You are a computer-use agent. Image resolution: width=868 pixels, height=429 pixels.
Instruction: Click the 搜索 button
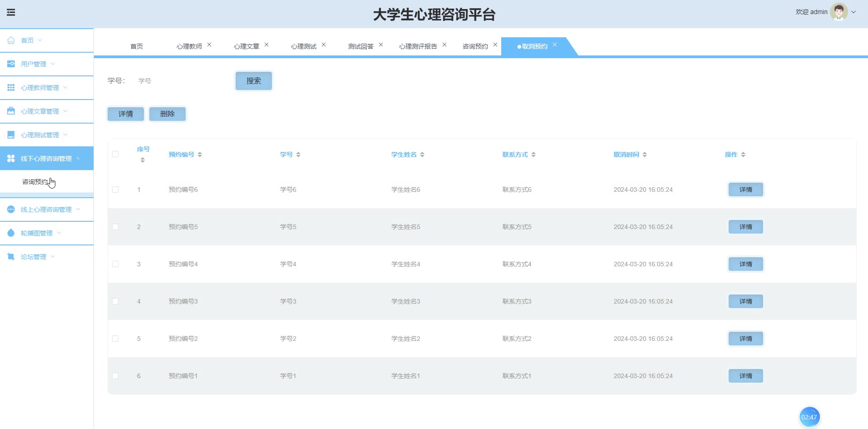click(x=253, y=81)
